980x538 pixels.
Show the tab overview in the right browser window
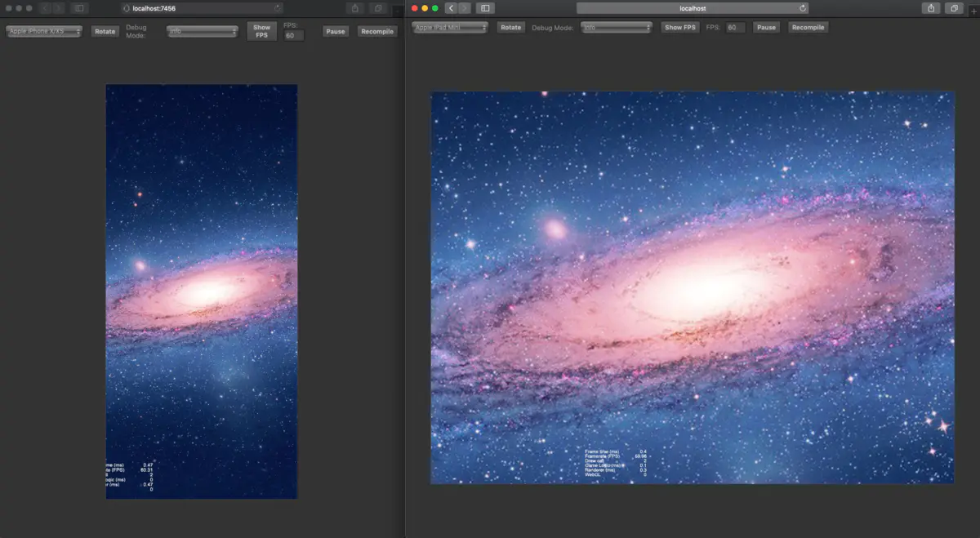click(x=954, y=8)
